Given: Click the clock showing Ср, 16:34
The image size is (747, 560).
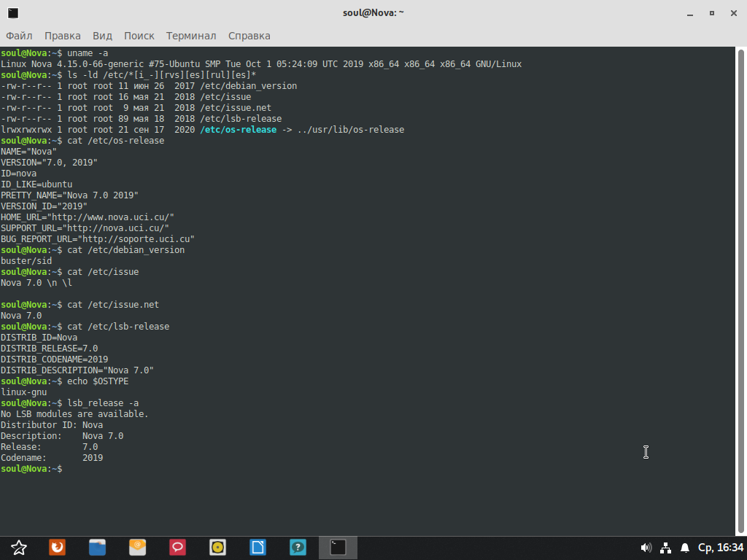Looking at the screenshot, I should 720,548.
